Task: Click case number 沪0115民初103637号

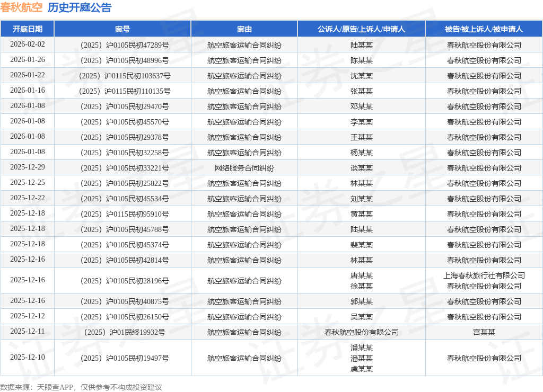Action: (137, 76)
